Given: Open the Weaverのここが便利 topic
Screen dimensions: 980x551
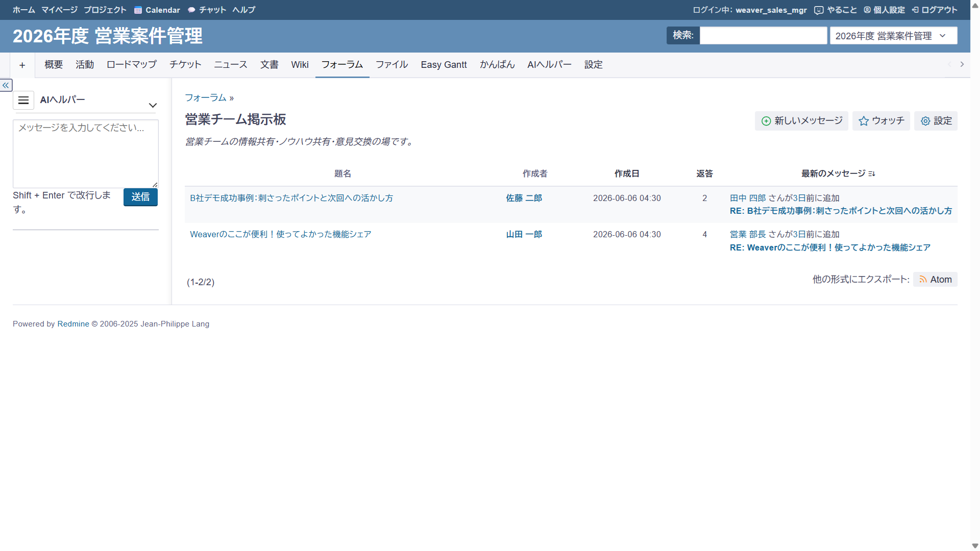Looking at the screenshot, I should [281, 234].
